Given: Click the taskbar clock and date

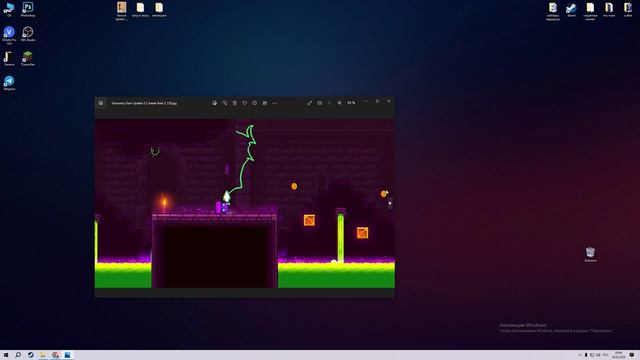Looking at the screenshot, I should coord(618,355).
